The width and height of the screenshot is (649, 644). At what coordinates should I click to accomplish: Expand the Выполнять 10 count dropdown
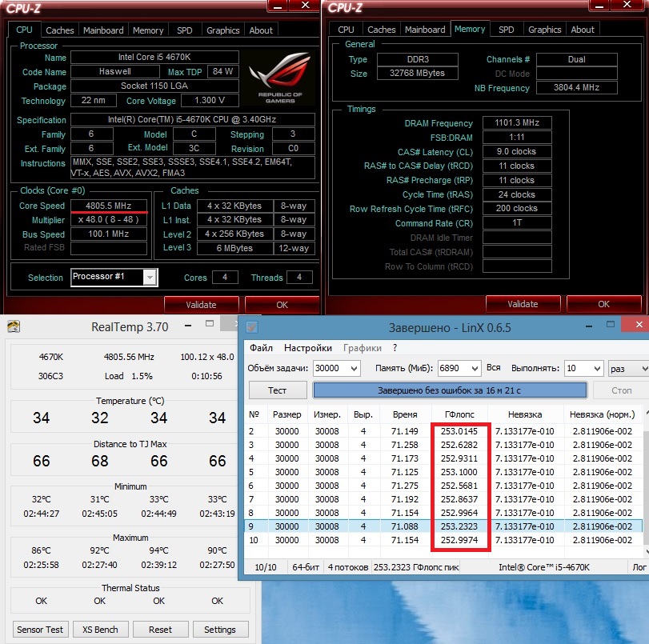597,368
